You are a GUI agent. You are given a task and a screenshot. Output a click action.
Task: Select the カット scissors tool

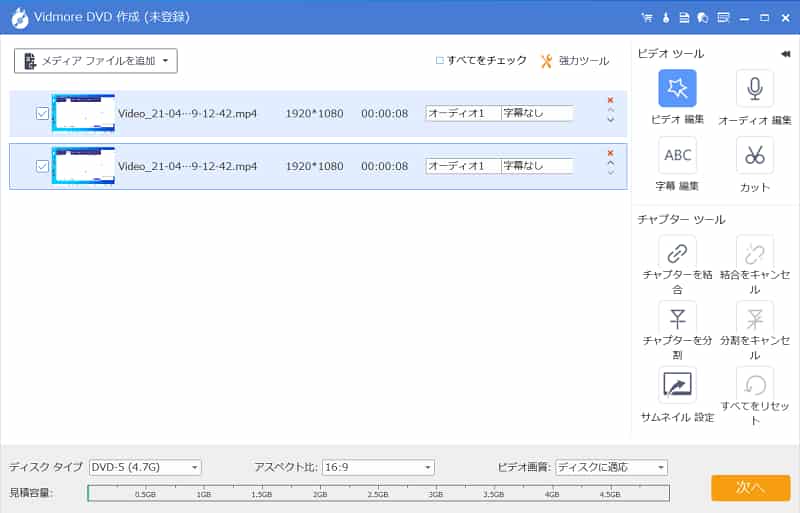755,155
